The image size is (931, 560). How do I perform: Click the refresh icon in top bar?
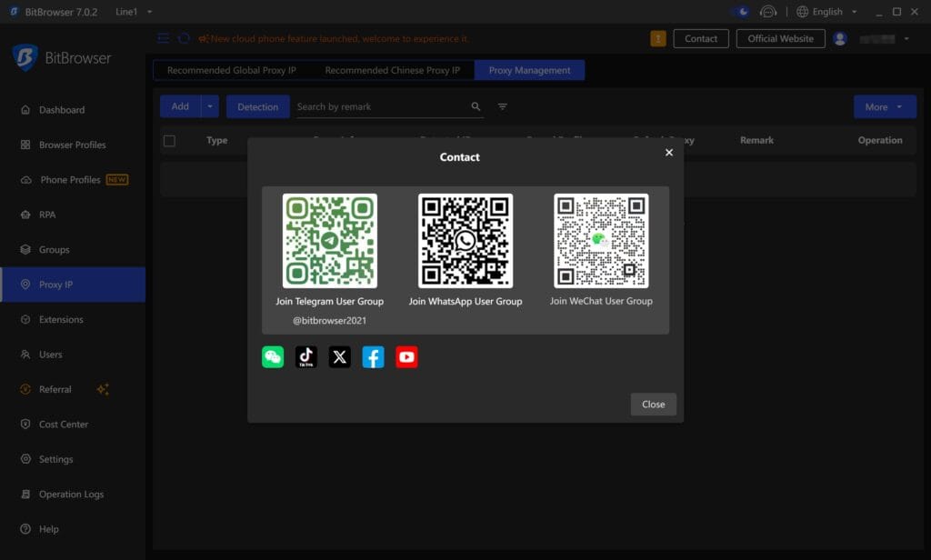[x=184, y=38]
